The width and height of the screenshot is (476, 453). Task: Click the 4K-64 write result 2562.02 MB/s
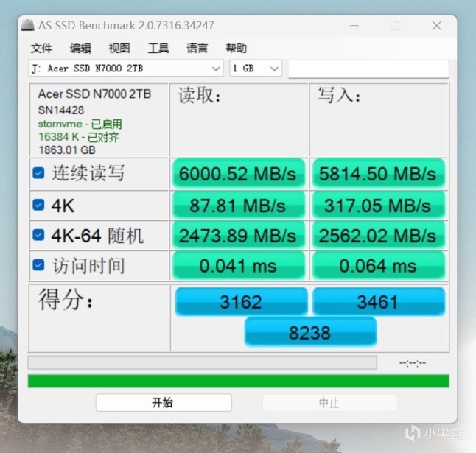pos(378,236)
